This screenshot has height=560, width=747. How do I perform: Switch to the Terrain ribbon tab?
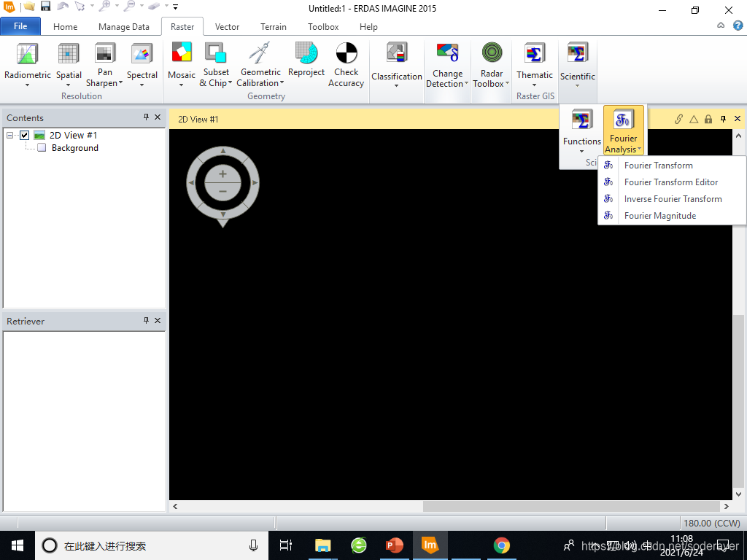click(274, 27)
